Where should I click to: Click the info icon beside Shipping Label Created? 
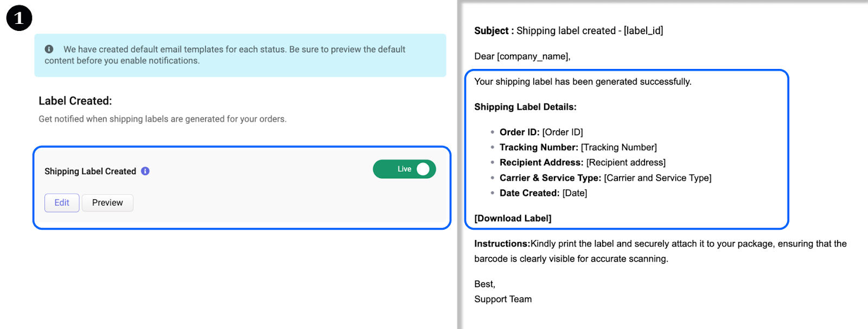[x=145, y=171]
